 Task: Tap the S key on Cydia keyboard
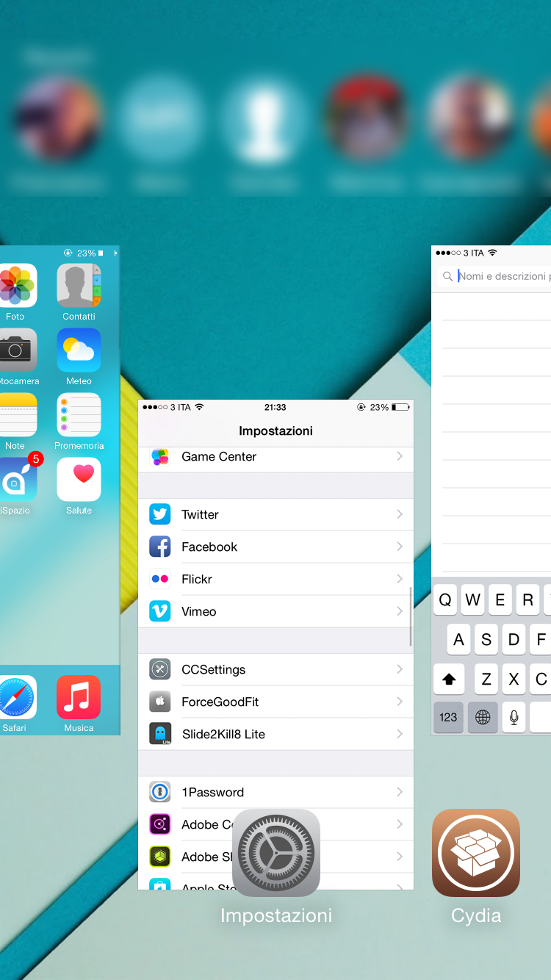click(486, 640)
